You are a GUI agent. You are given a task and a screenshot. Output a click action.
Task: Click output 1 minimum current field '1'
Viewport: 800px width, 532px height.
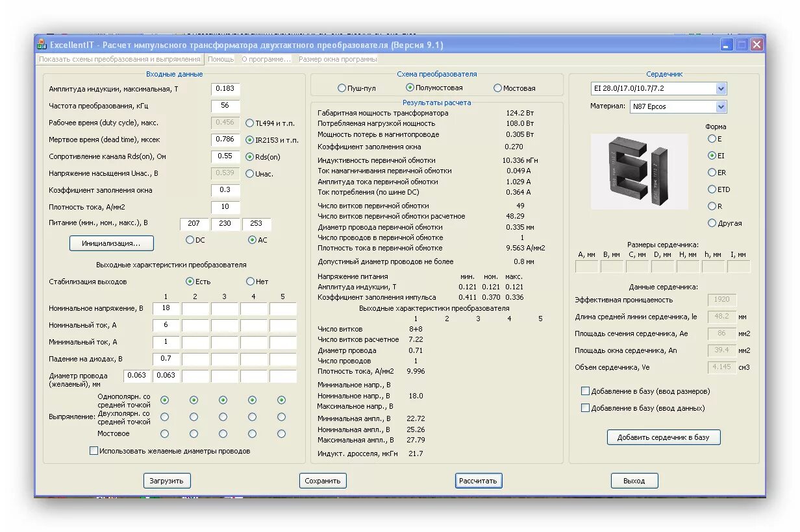(x=166, y=343)
